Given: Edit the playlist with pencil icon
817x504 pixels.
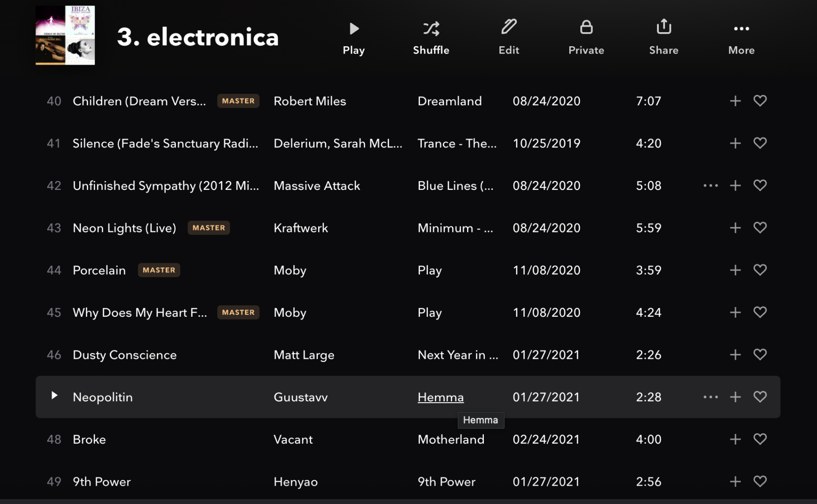Looking at the screenshot, I should pyautogui.click(x=509, y=37).
